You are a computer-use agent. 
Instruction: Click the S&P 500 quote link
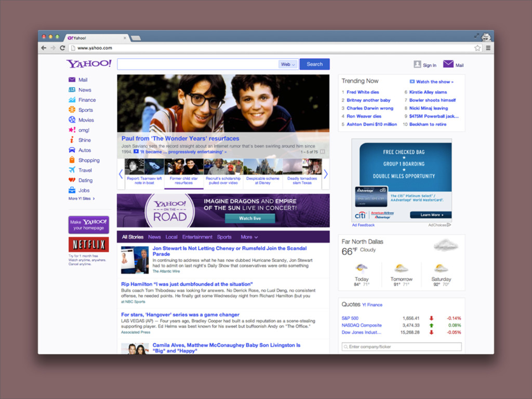pos(350,318)
